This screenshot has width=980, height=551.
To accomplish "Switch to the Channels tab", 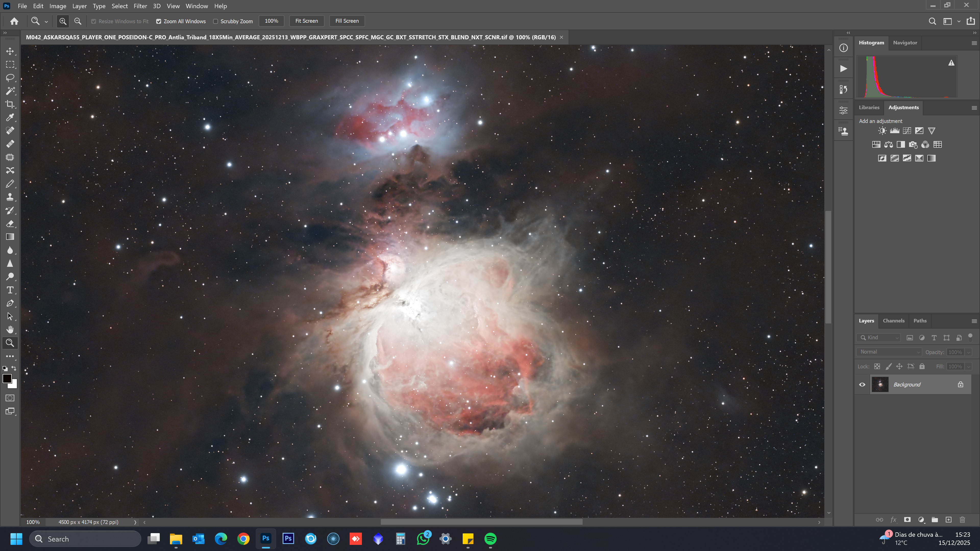I will pyautogui.click(x=893, y=321).
